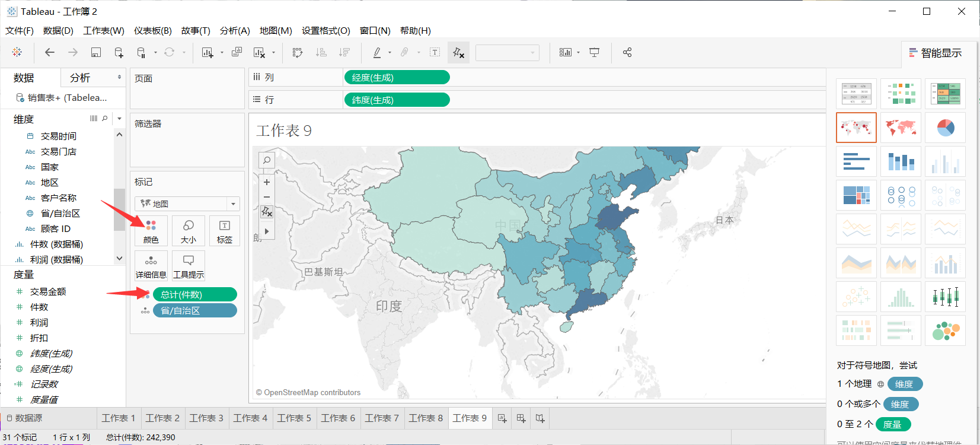
Task: Expand the map toolbar flyout arrow
Action: pos(267,231)
